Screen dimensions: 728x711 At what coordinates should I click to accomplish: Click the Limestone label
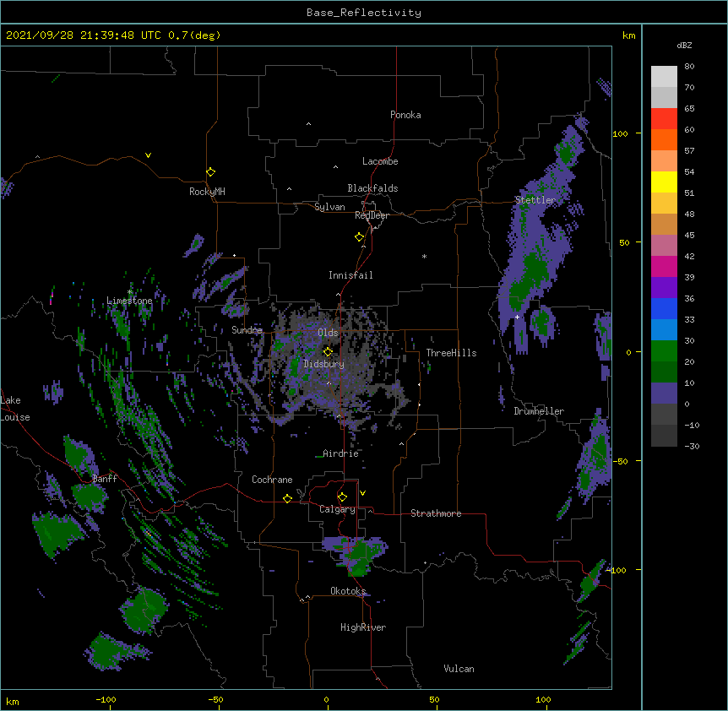click(x=129, y=301)
